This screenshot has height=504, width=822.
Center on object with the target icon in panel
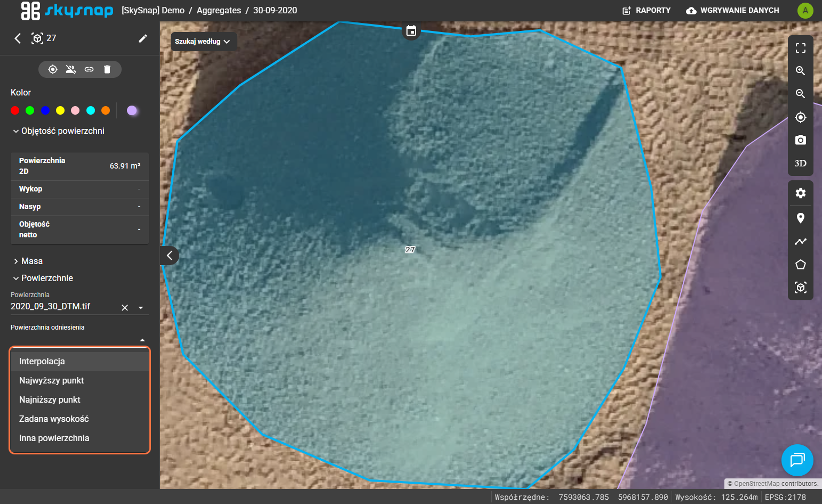pyautogui.click(x=53, y=69)
